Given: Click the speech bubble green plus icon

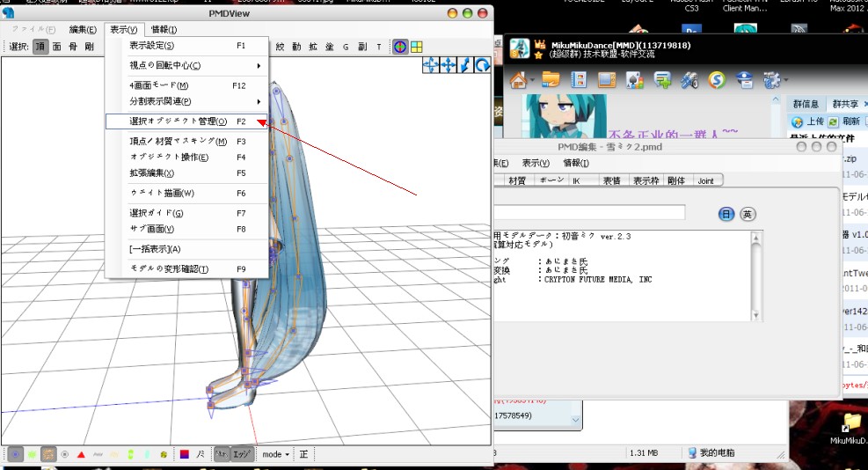Looking at the screenshot, I should [x=662, y=80].
